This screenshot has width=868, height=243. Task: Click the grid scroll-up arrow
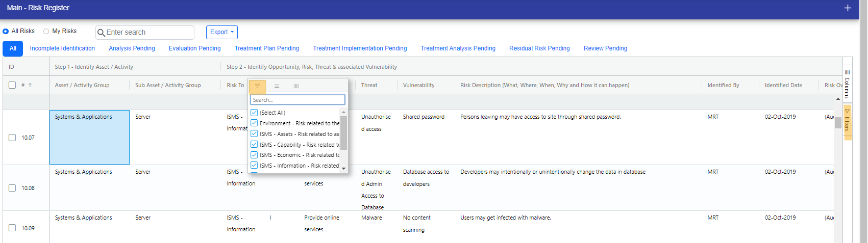coord(838,99)
